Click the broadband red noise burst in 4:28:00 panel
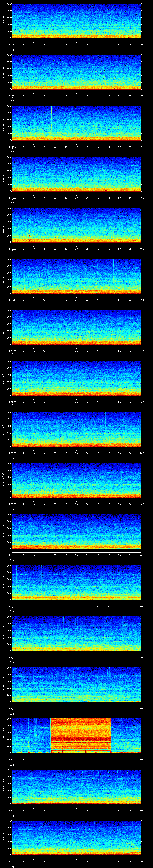This screenshot has width=153, height=868. point(80,735)
